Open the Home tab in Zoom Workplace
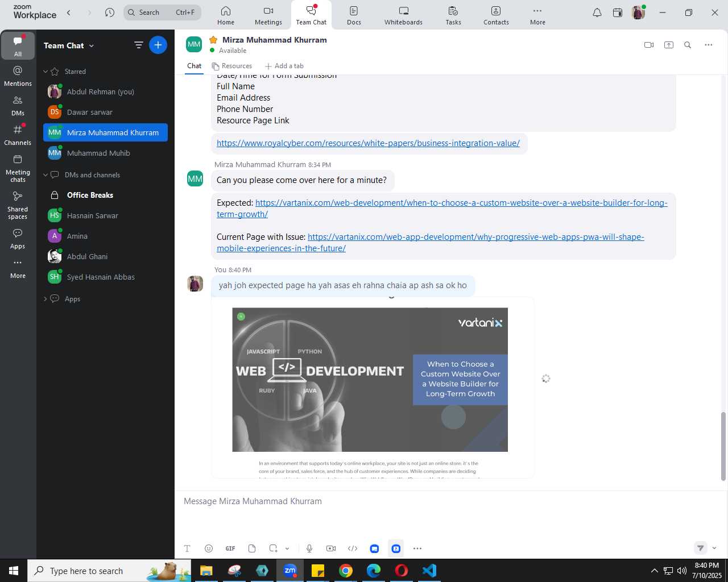The width and height of the screenshot is (728, 582). coord(225,15)
